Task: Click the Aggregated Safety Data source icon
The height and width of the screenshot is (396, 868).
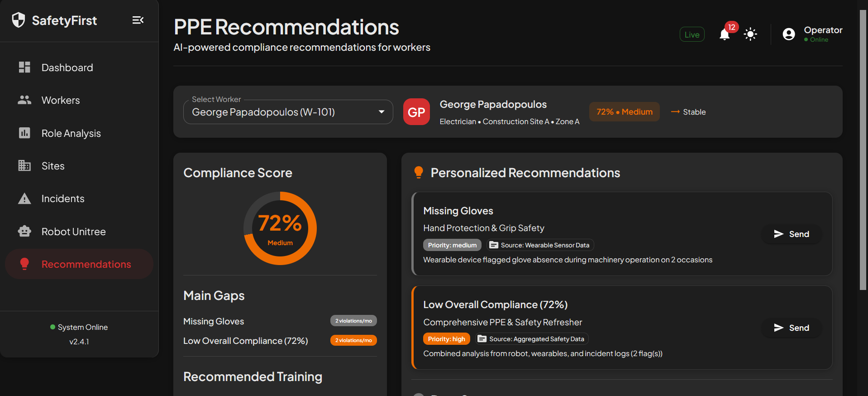Action: click(x=482, y=339)
